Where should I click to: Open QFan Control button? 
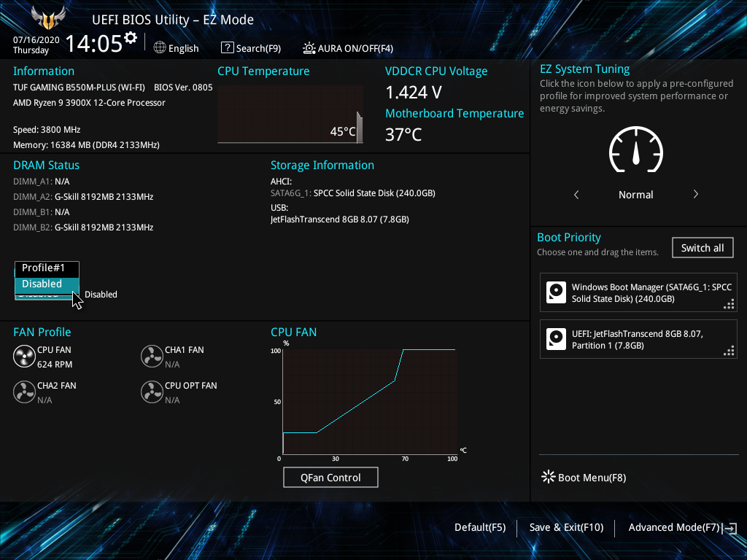point(330,477)
